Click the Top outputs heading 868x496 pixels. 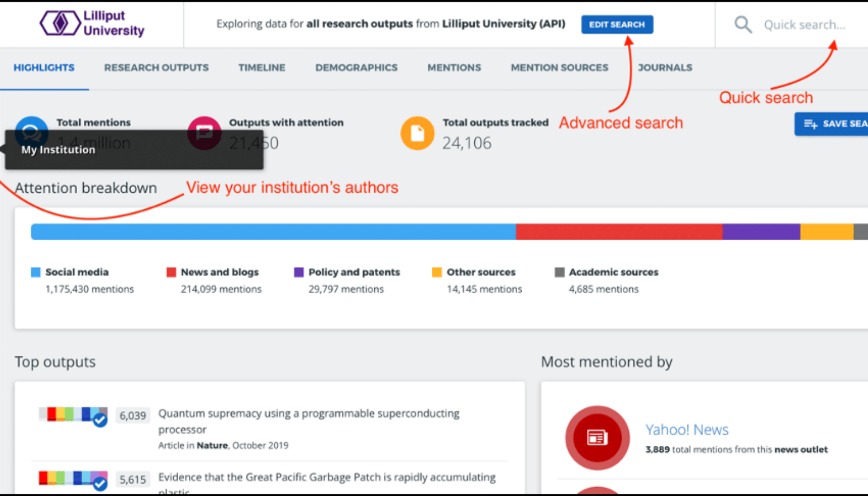(x=55, y=362)
